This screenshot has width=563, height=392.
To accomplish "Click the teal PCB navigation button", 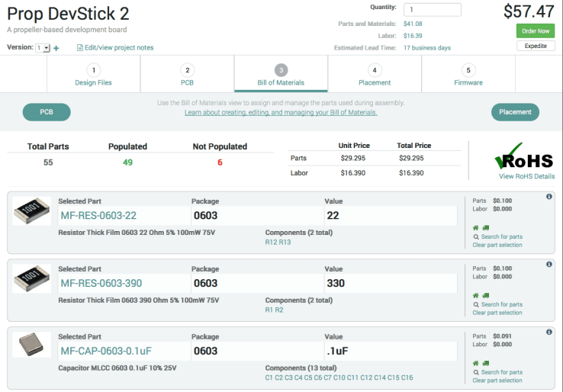I will coord(47,112).
